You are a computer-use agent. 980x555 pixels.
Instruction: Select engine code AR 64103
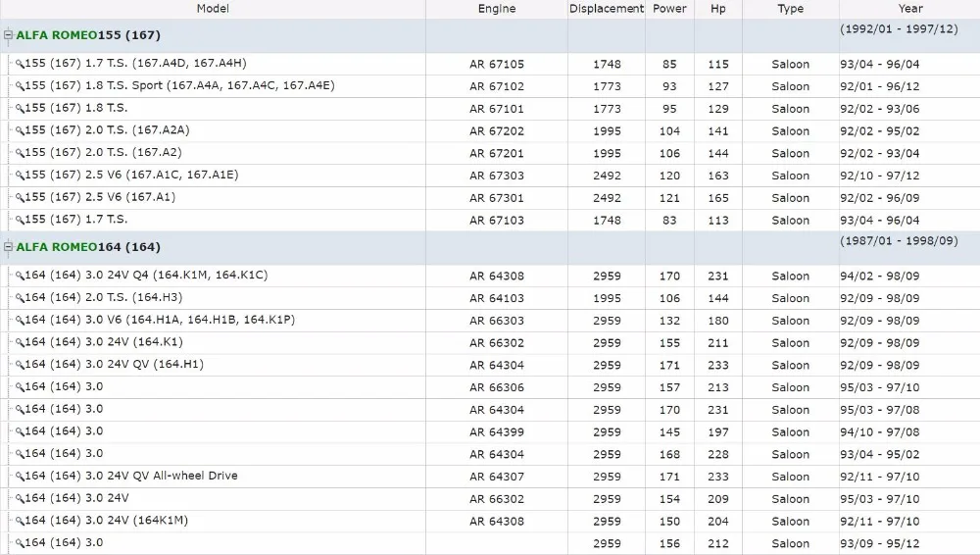pos(497,298)
